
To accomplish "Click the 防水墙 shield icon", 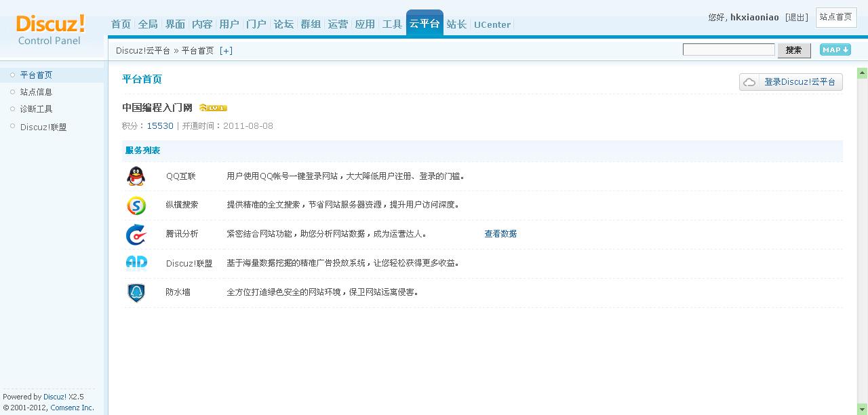I will click(136, 292).
